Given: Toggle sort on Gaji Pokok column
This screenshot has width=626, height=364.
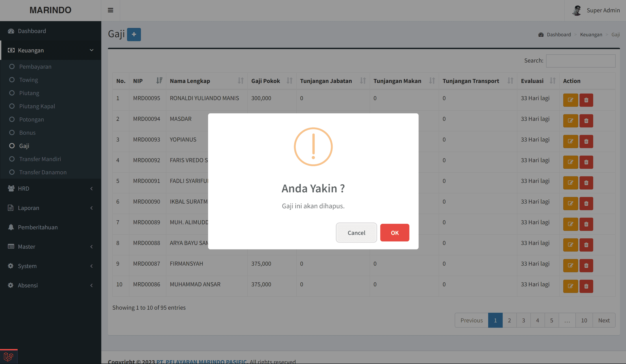Looking at the screenshot, I should click(289, 81).
